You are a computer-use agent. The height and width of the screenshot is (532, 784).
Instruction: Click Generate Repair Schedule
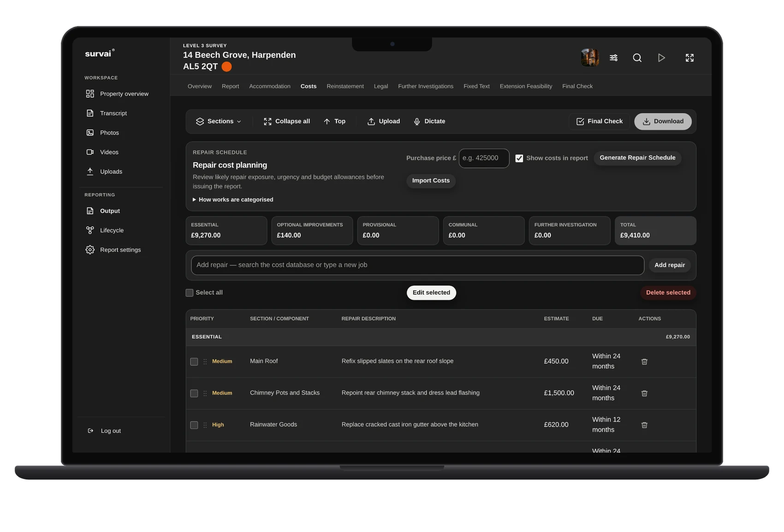coord(637,158)
